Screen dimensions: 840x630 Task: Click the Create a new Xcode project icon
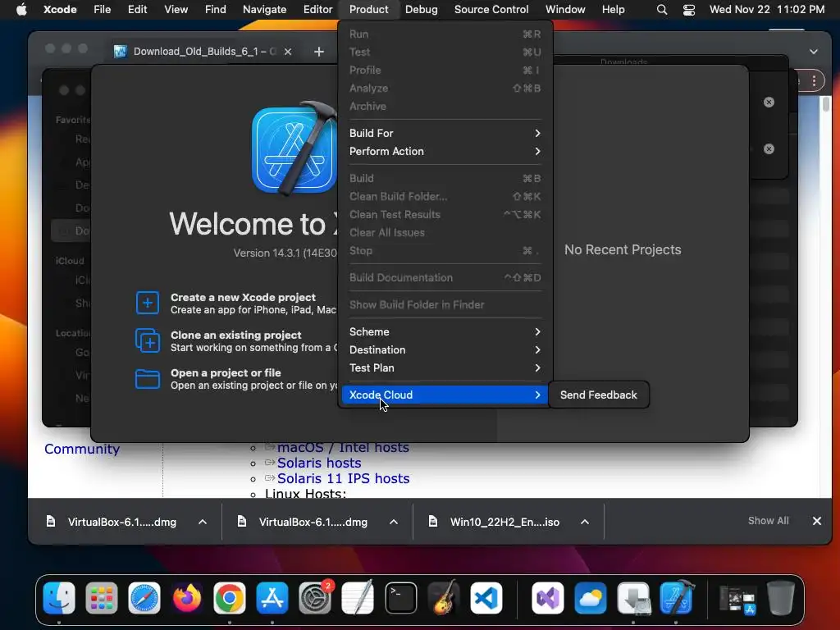pos(148,304)
